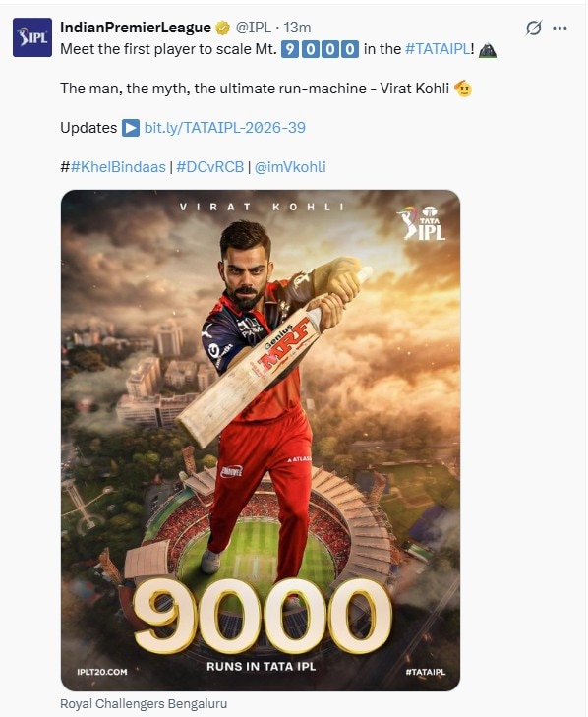The width and height of the screenshot is (588, 717).
Task: Click the Royal Challengers Bengaluru caption
Action: tap(144, 703)
